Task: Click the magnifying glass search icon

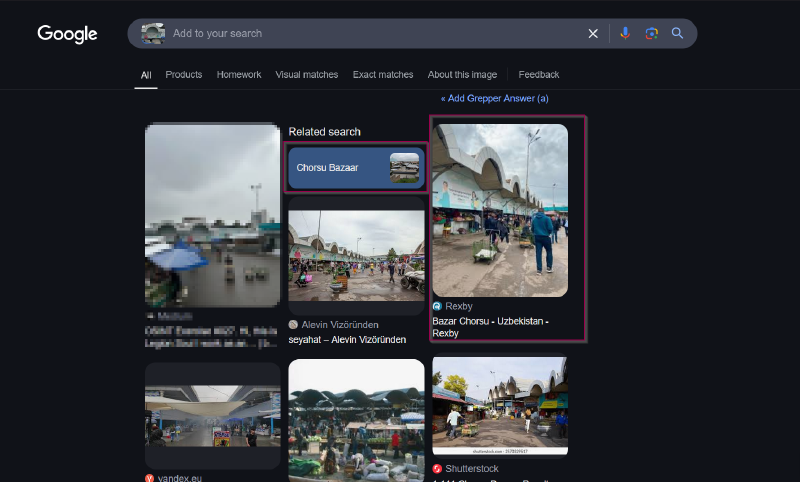Action: click(x=677, y=34)
